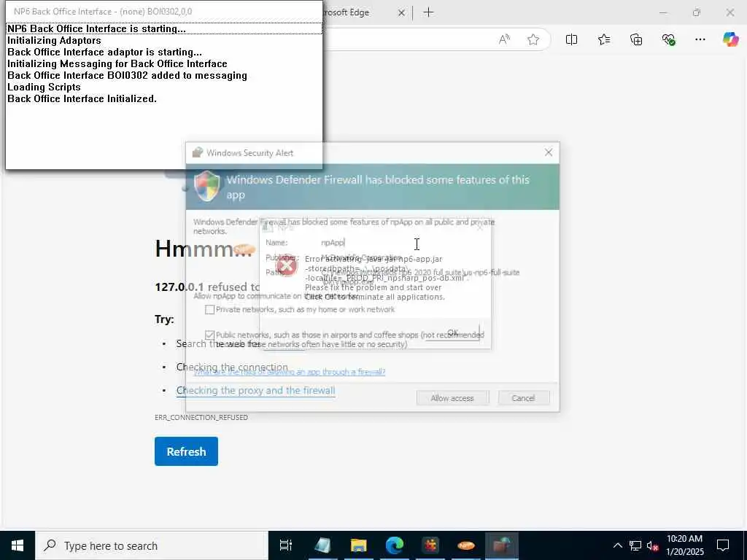Close the Microsoft Edge tab

[x=401, y=13]
